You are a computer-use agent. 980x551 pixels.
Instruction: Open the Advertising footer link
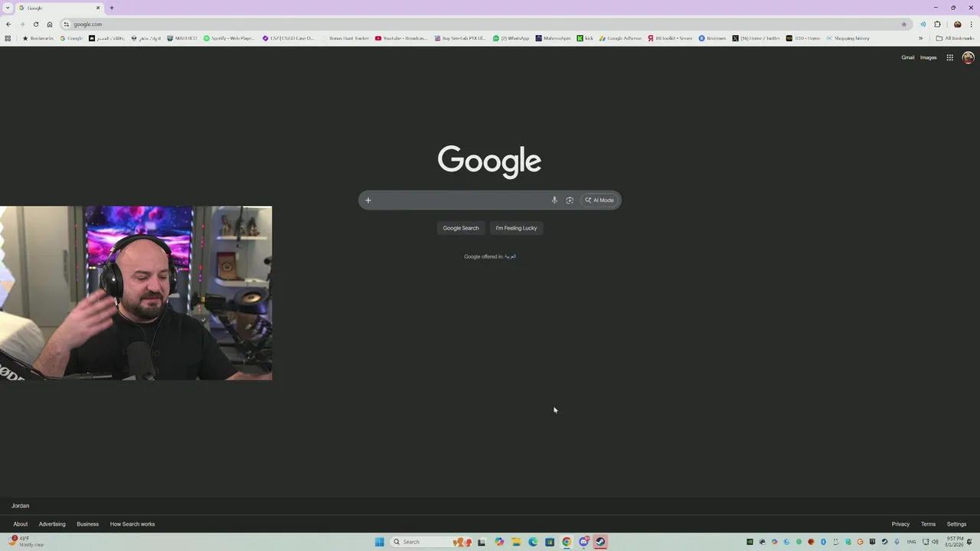[52, 524]
